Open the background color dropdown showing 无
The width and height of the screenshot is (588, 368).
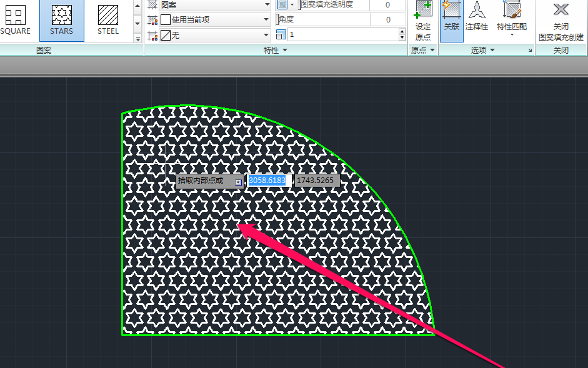tap(215, 35)
